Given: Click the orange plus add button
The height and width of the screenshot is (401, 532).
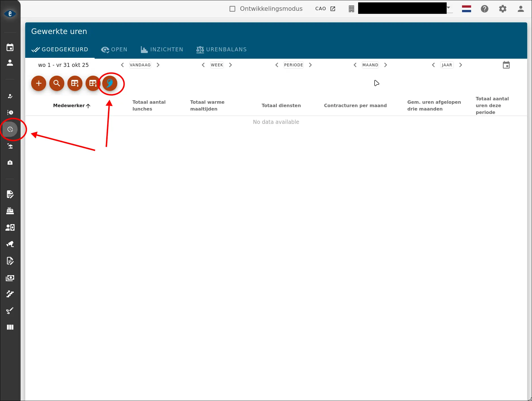Looking at the screenshot, I should click(39, 83).
